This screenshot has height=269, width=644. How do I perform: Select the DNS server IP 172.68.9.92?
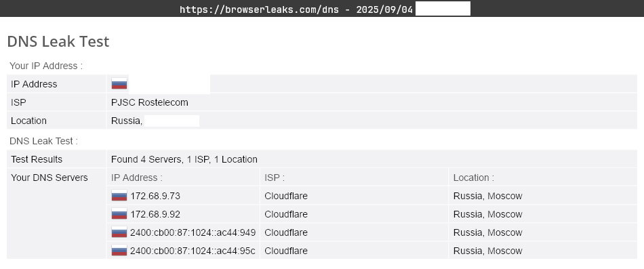point(155,214)
